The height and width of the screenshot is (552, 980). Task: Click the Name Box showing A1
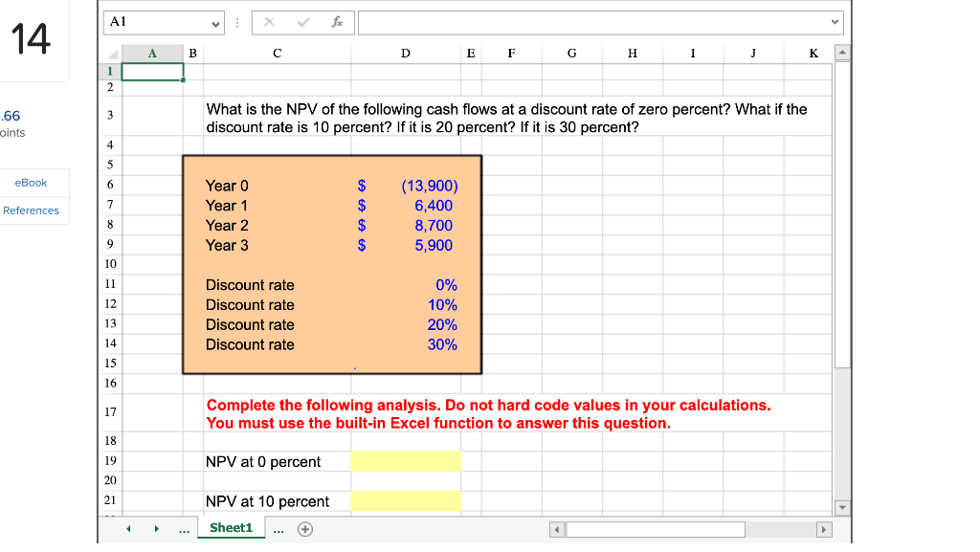click(x=156, y=22)
